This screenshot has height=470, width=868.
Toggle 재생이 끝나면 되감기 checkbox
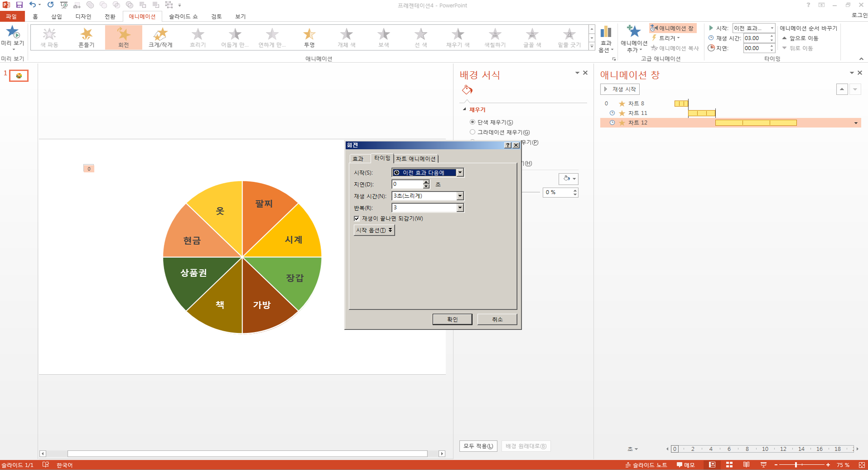point(357,218)
